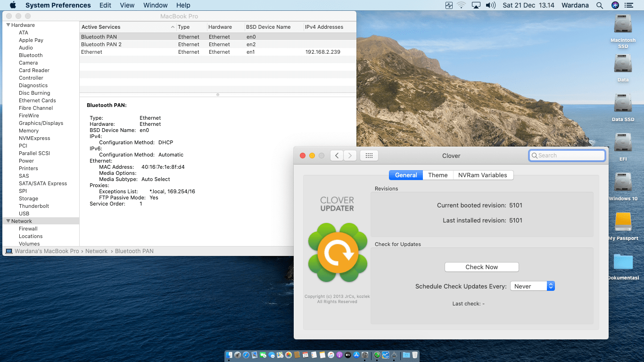
Task: Click the Clover pane Search field
Action: 567,156
